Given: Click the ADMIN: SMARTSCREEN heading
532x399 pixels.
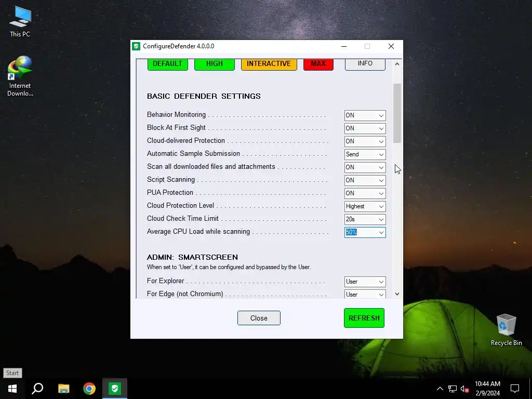Looking at the screenshot, I should [x=192, y=257].
